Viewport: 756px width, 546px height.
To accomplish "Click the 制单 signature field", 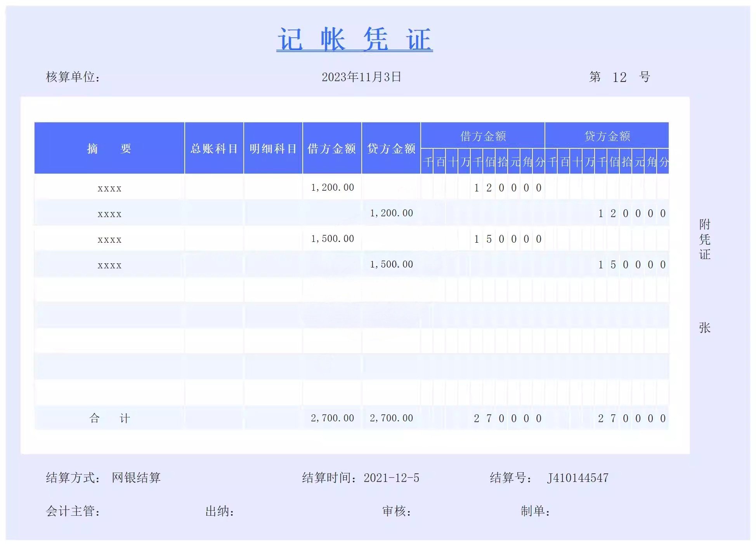I will click(x=535, y=511).
